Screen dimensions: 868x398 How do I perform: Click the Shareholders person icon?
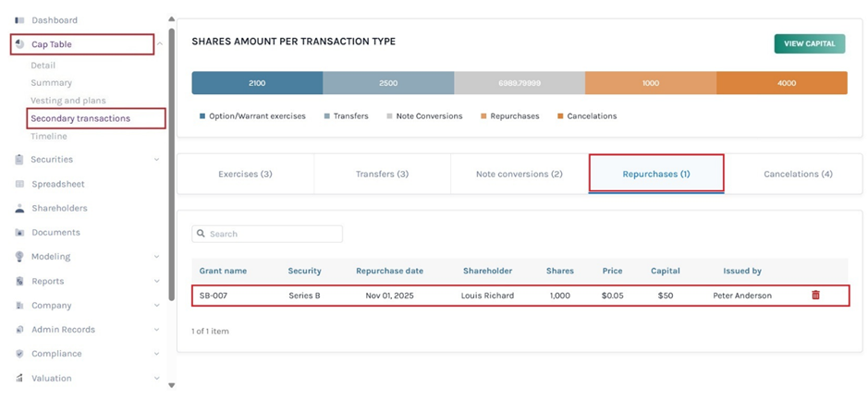(19, 209)
